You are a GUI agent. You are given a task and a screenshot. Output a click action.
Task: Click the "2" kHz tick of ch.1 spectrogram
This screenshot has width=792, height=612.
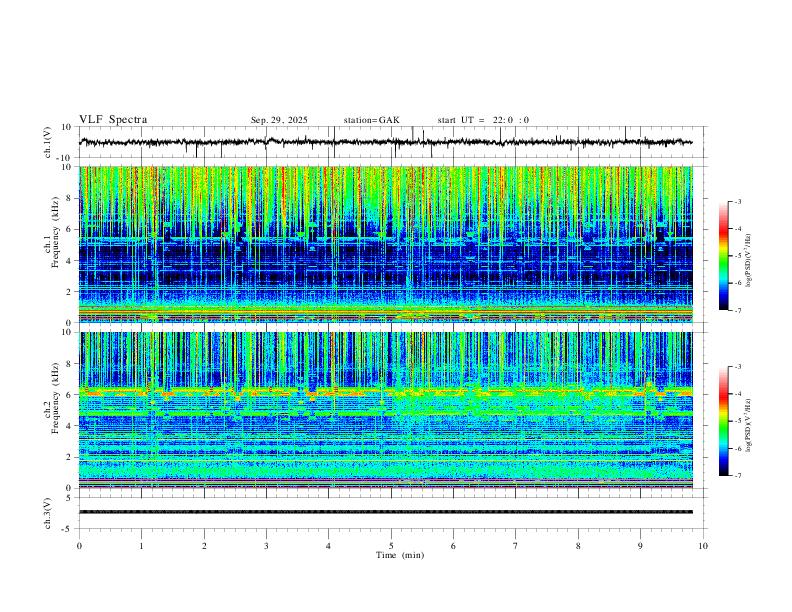(70, 291)
